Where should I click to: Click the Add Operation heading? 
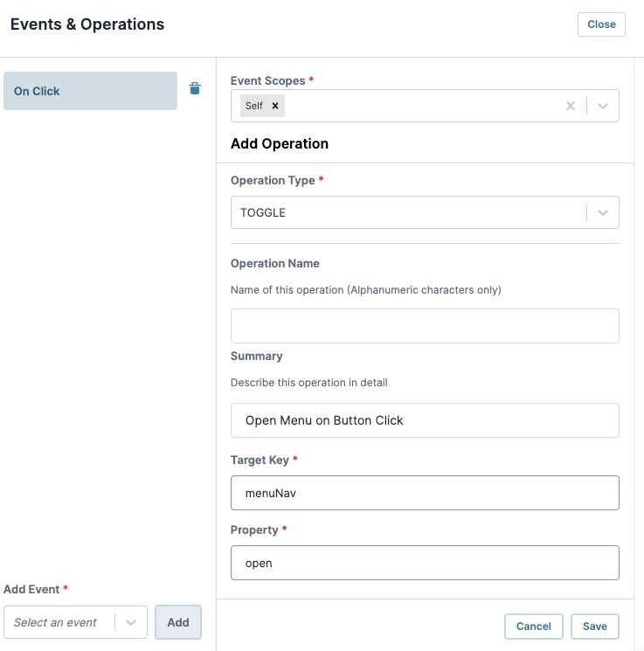tap(280, 143)
